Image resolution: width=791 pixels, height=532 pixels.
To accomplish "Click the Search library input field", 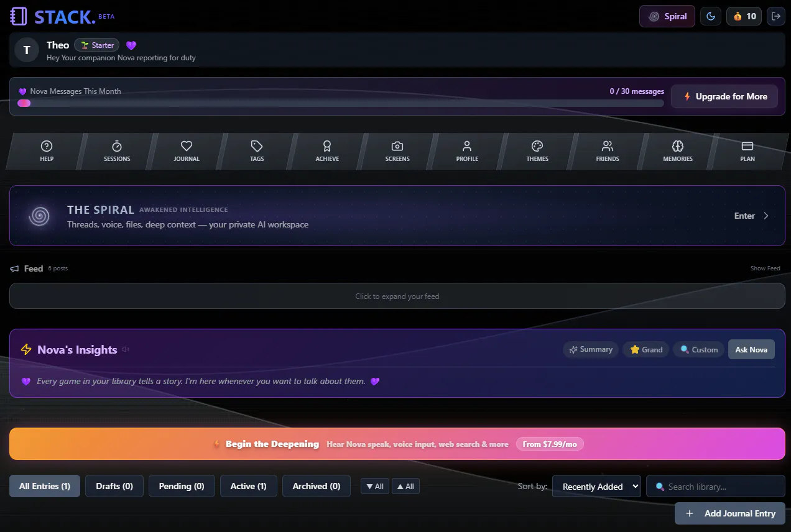I will (716, 487).
